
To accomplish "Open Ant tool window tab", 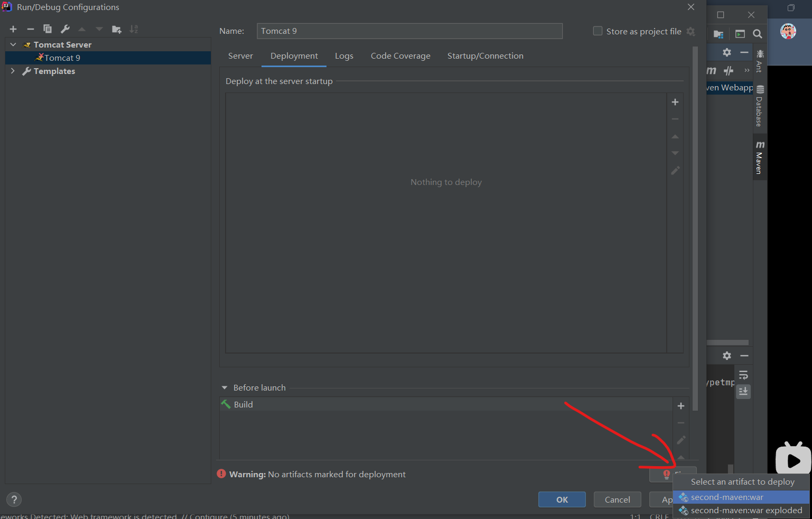I will (760, 61).
